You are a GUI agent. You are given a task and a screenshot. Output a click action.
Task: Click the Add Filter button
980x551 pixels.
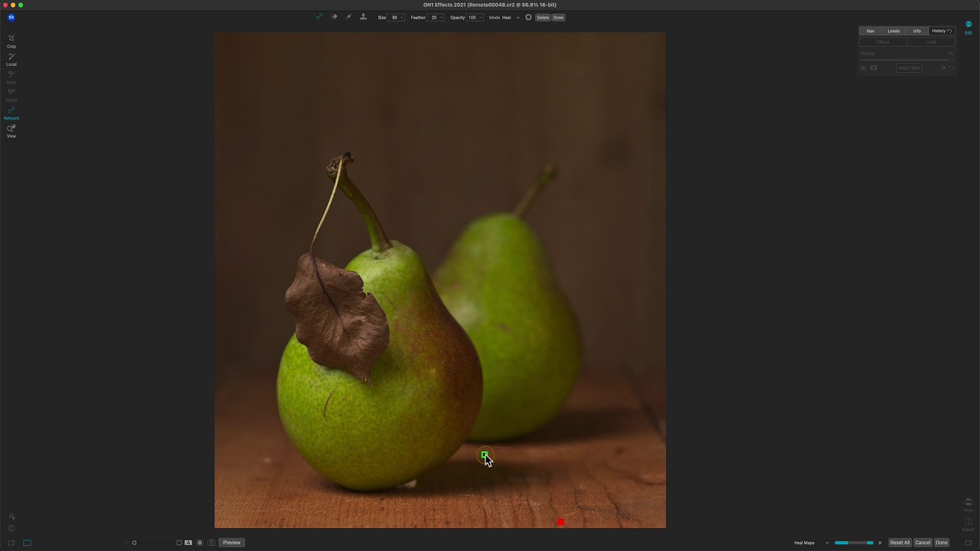point(909,67)
